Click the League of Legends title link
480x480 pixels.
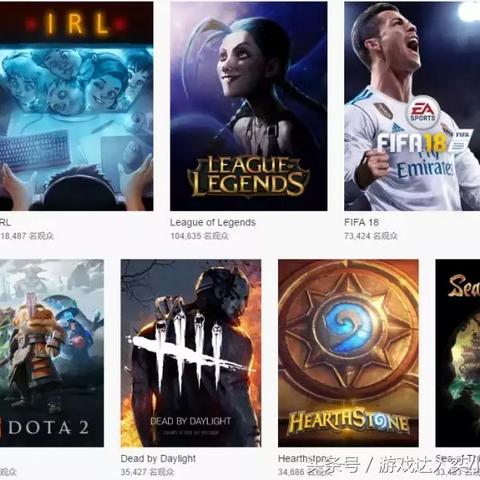(x=213, y=222)
